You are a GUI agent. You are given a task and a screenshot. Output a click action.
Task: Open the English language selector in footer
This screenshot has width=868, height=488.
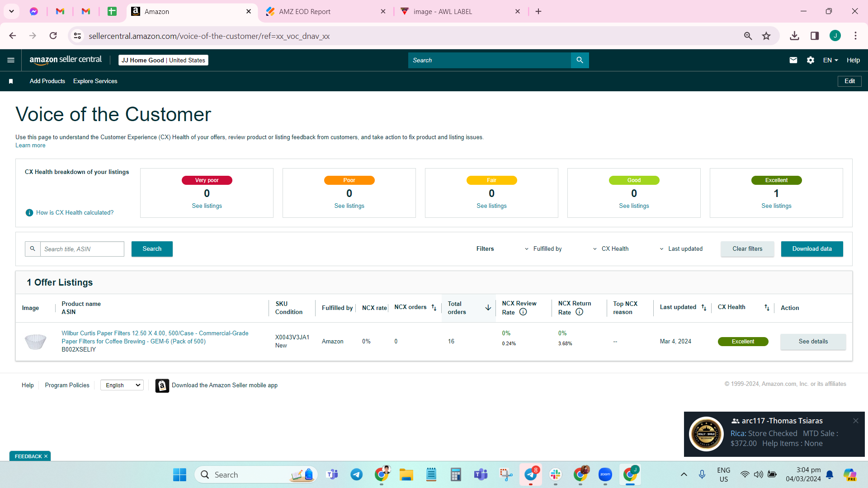coord(122,385)
